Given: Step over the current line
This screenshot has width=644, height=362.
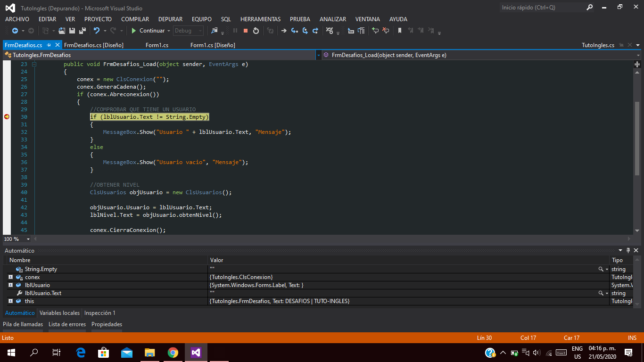Looking at the screenshot, I should 305,31.
